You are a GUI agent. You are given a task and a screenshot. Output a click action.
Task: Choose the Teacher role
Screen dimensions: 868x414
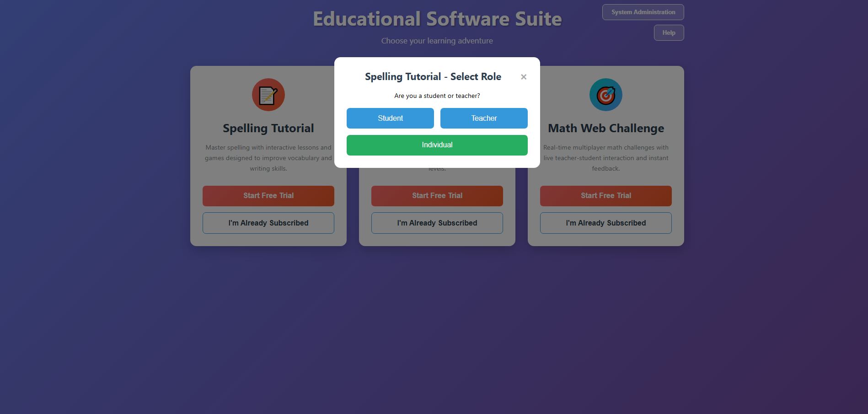tap(484, 118)
